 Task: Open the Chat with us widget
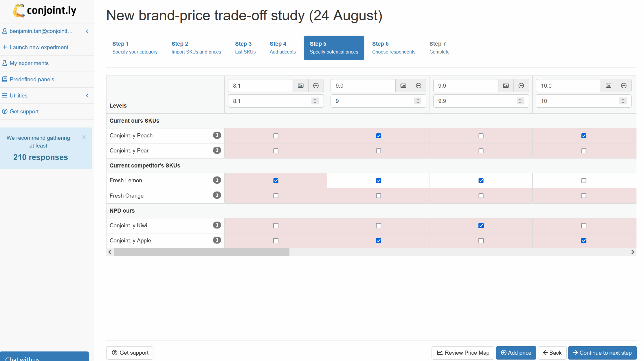45,357
